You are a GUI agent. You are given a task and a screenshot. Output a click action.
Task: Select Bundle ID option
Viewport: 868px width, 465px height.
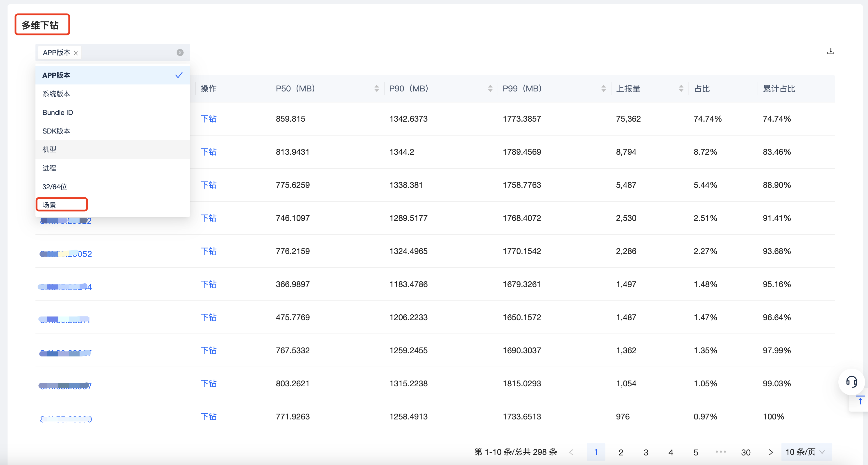point(112,112)
